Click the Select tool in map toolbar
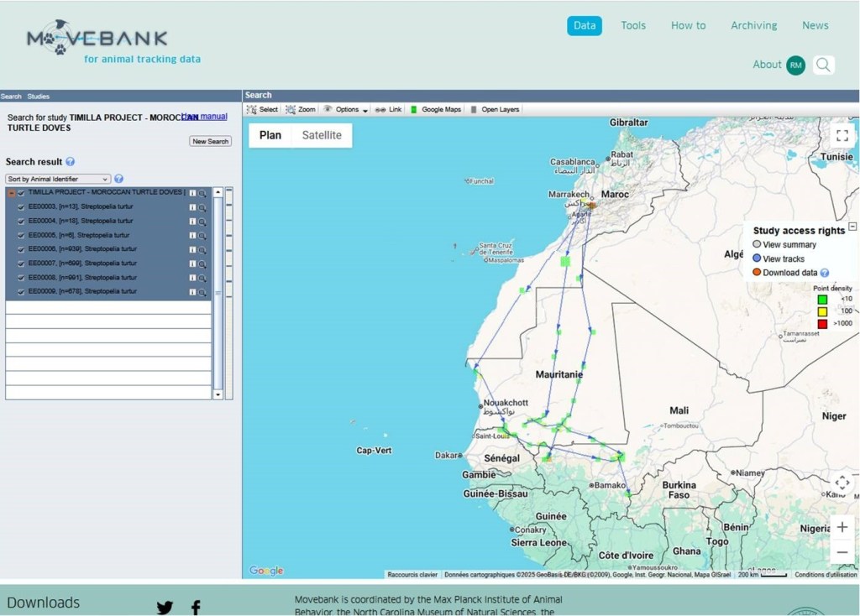860x616 pixels. point(262,109)
